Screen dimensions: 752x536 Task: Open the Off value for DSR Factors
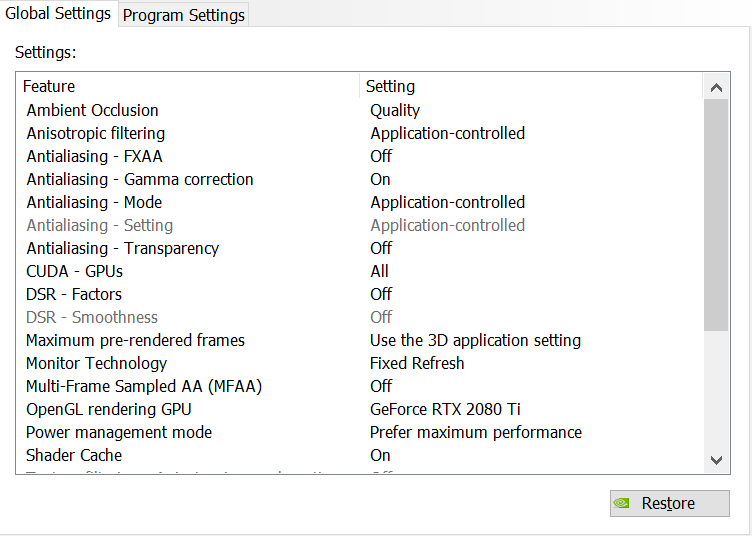click(381, 294)
